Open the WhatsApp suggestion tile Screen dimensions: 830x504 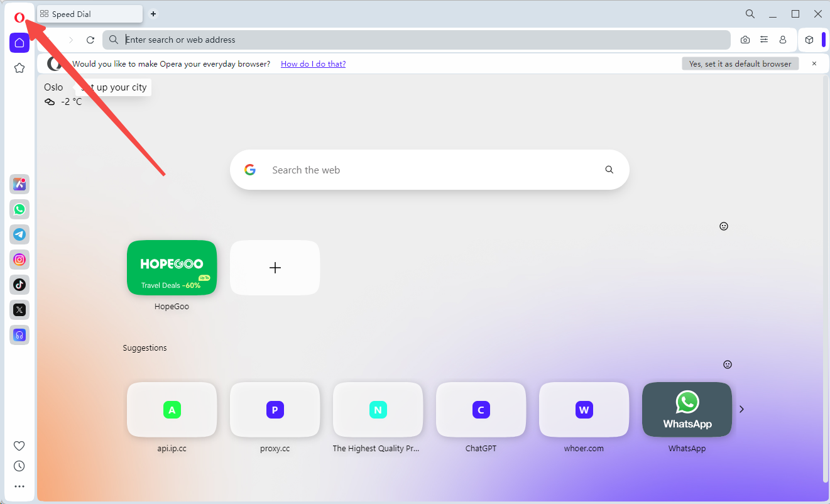click(x=687, y=410)
